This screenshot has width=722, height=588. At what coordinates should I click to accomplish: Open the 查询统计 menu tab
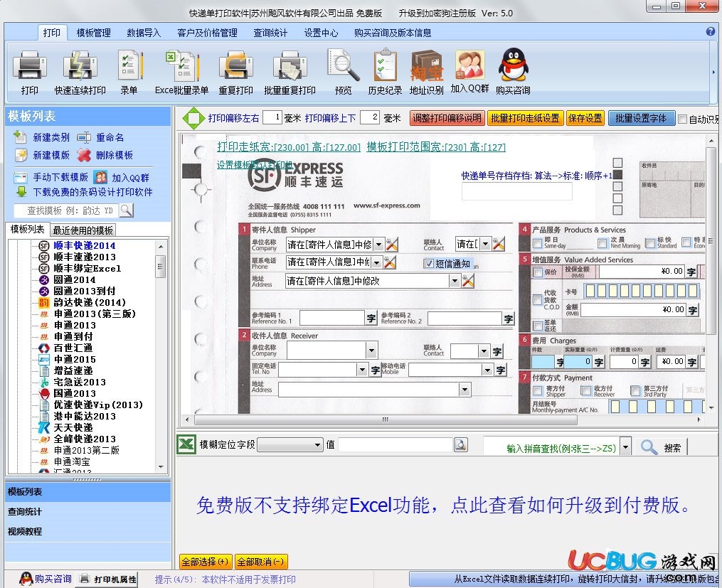[270, 33]
